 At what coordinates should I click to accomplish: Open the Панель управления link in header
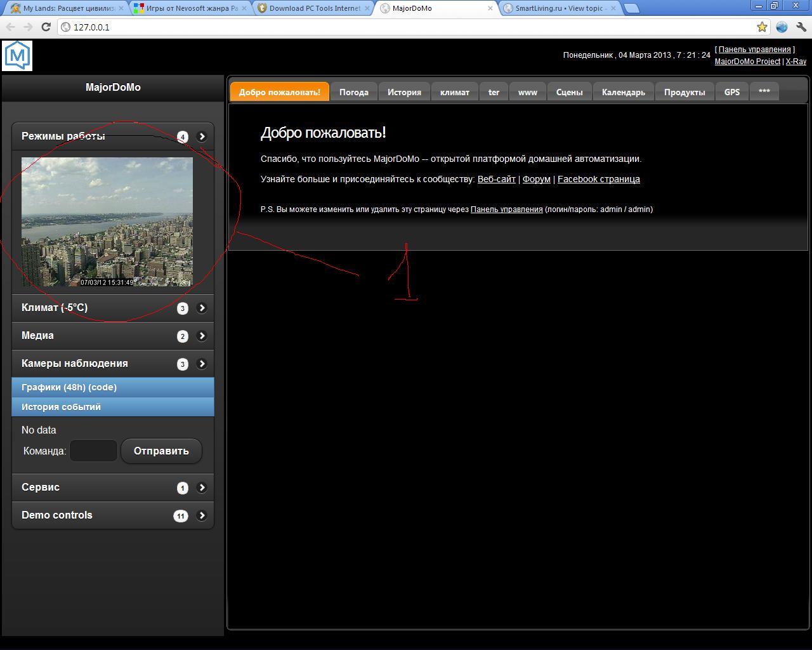pos(754,50)
